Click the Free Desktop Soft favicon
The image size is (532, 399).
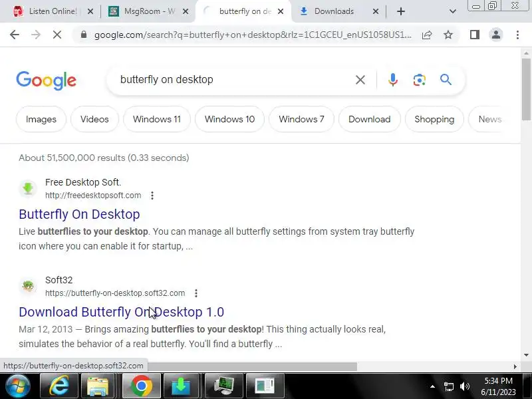[x=28, y=188]
